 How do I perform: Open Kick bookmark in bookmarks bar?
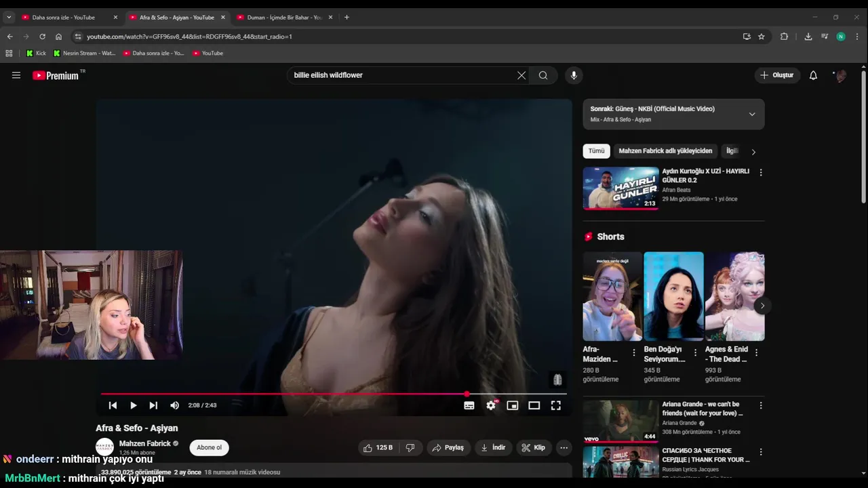coord(36,53)
